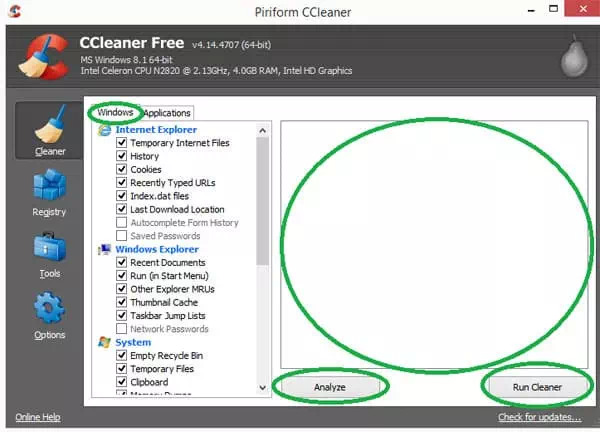Enable Network Passwords checkbox
The image size is (600, 432).
[x=122, y=329]
